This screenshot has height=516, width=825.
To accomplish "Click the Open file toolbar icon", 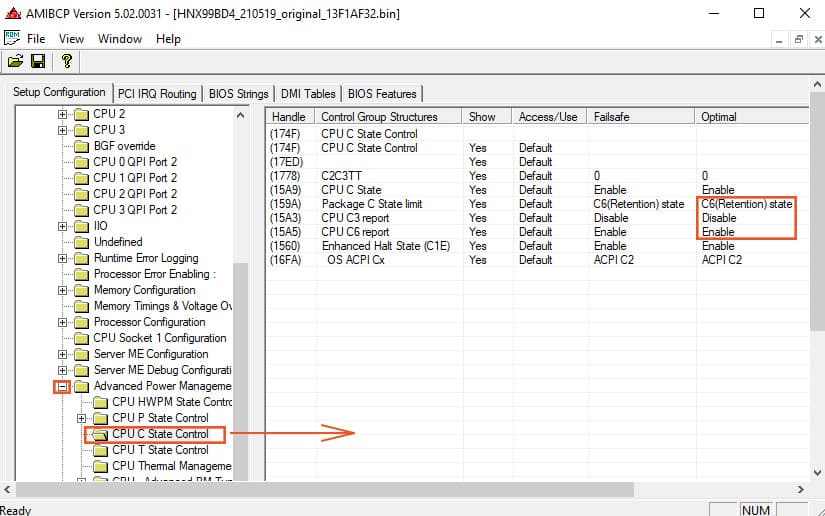I will point(15,62).
